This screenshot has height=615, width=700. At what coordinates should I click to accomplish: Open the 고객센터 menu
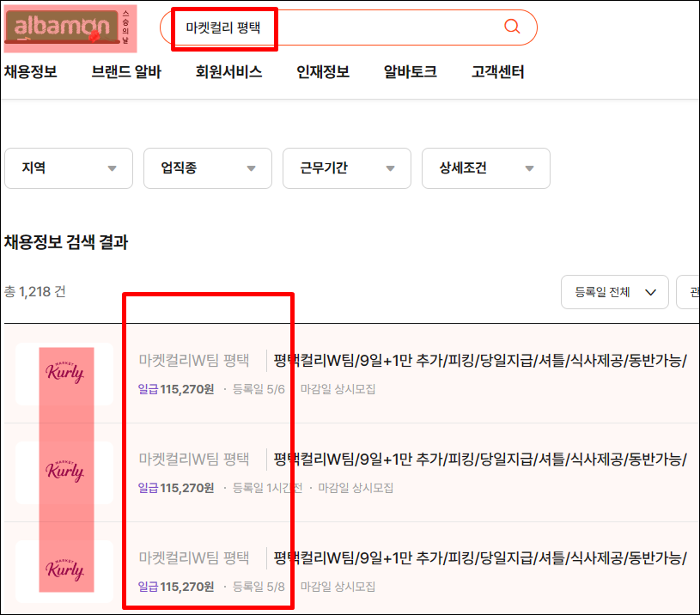coord(498,72)
